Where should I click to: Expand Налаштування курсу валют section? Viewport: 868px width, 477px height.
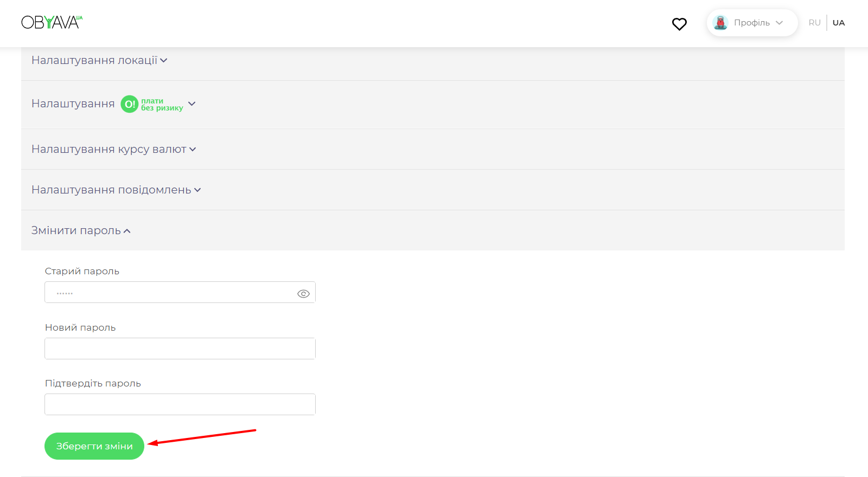coord(109,149)
